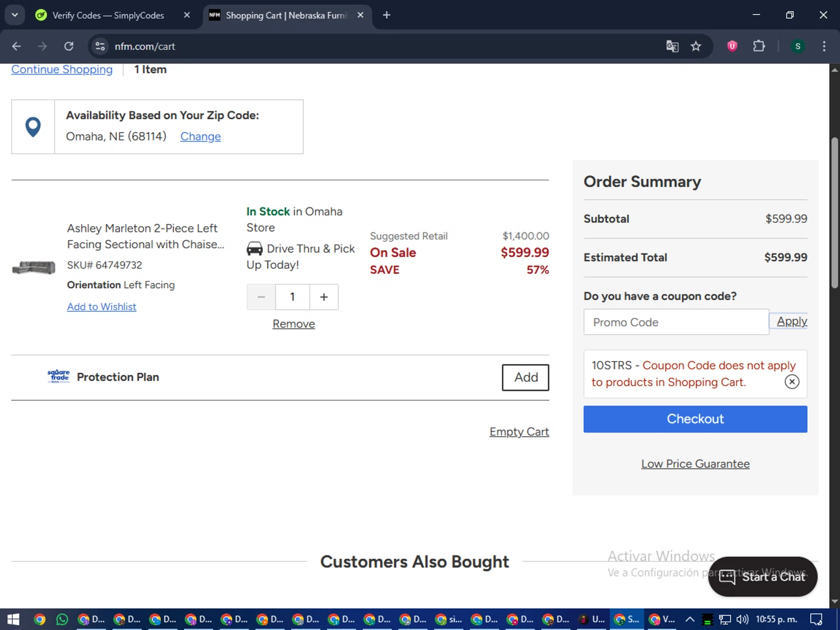Image resolution: width=840 pixels, height=630 pixels.
Task: Expand the tab search dropdown arrow
Action: tap(15, 15)
